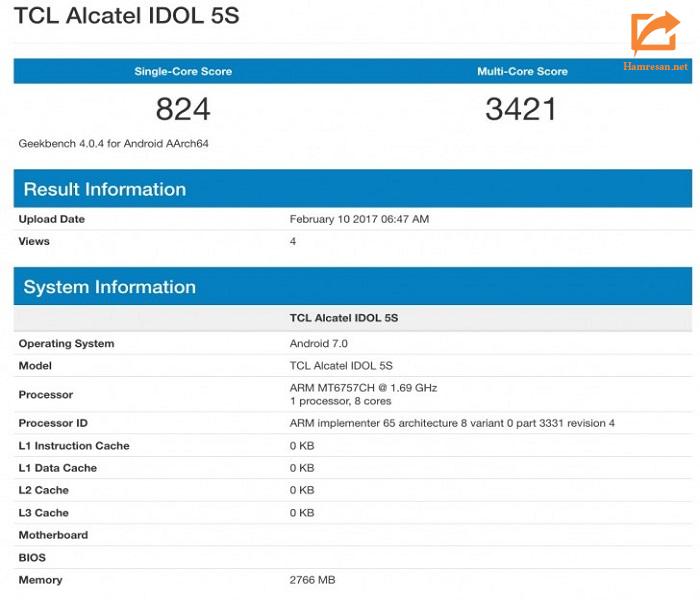700x600 pixels.
Task: Click the BIOS label
Action: pyautogui.click(x=32, y=558)
